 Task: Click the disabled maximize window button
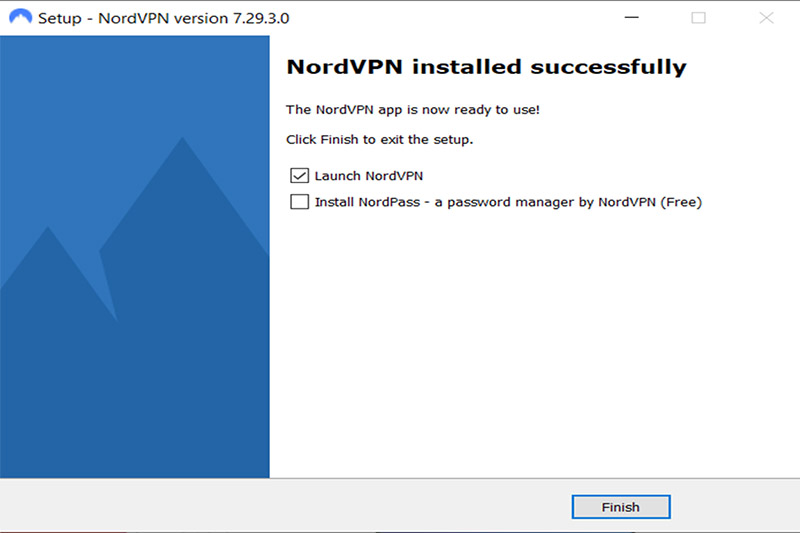point(698,18)
